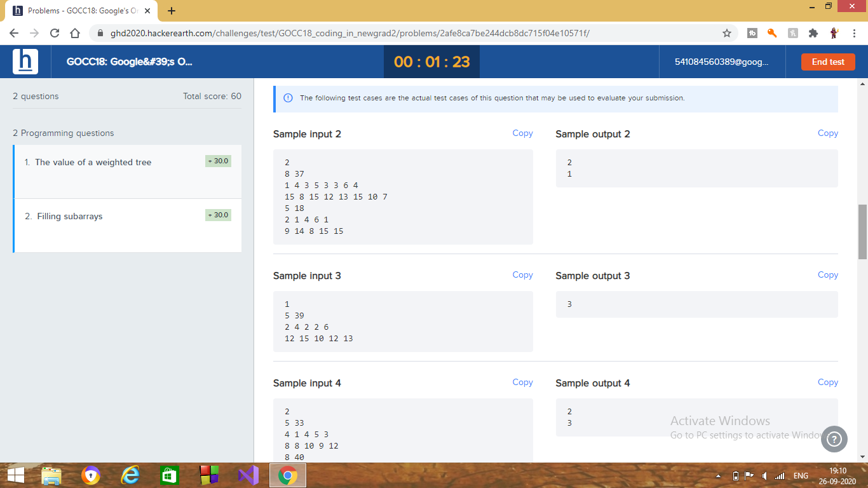
Task: Bookmark this page with star icon
Action: coord(727,33)
